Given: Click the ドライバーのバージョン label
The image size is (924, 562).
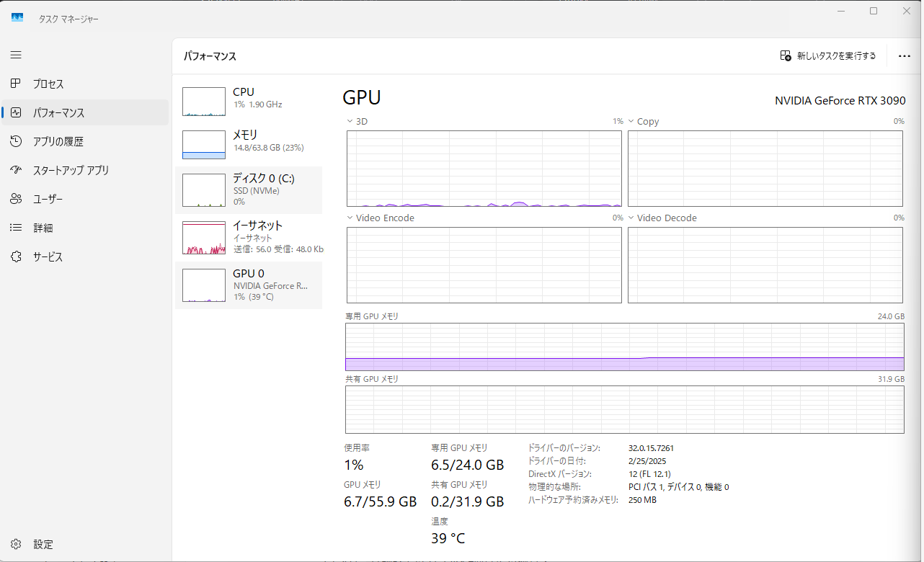Looking at the screenshot, I should coord(564,448).
